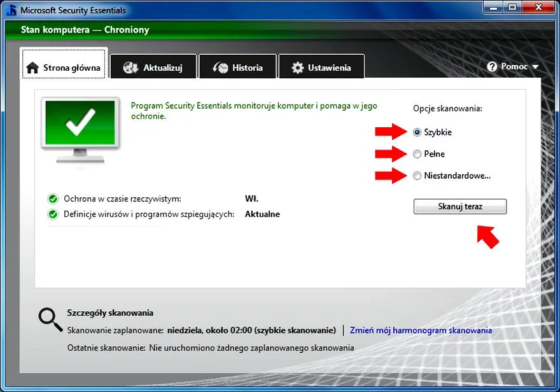Screen dimensions: 560x392
Task: Open the Strona główna tab
Action: coord(64,63)
